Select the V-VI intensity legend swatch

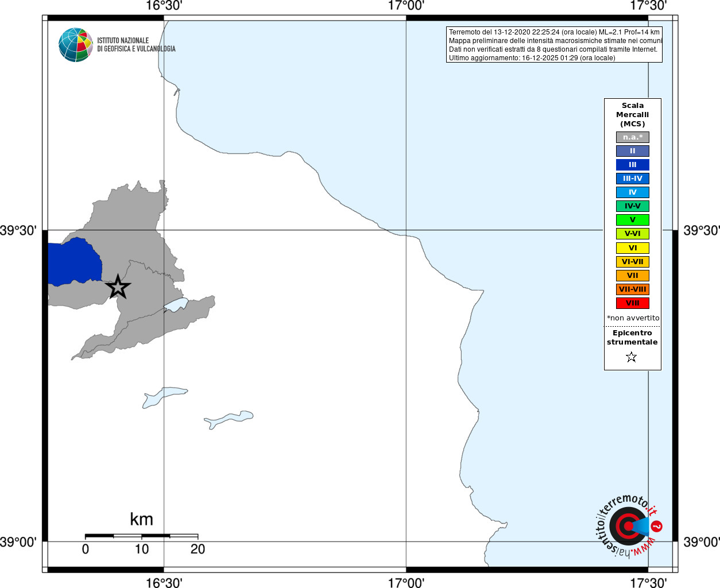tap(633, 234)
